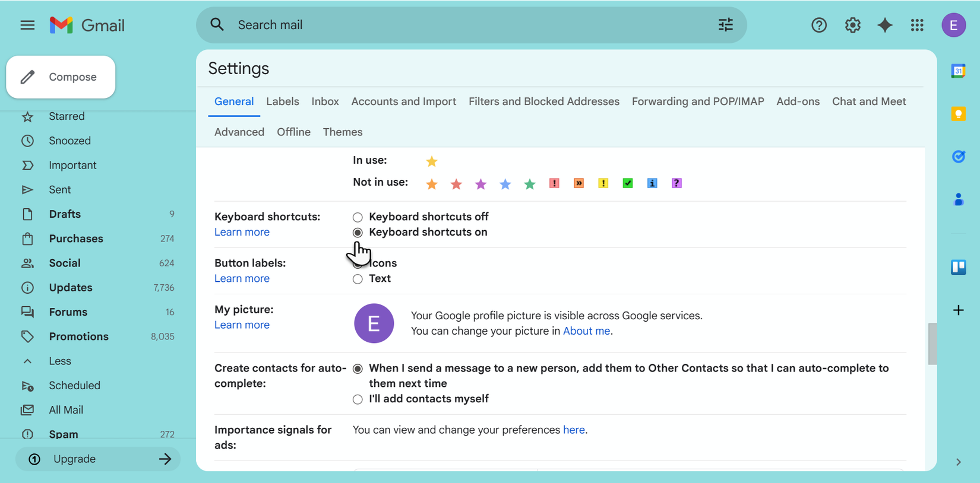Click the purple star swatch
This screenshot has width=980, height=483.
[480, 184]
